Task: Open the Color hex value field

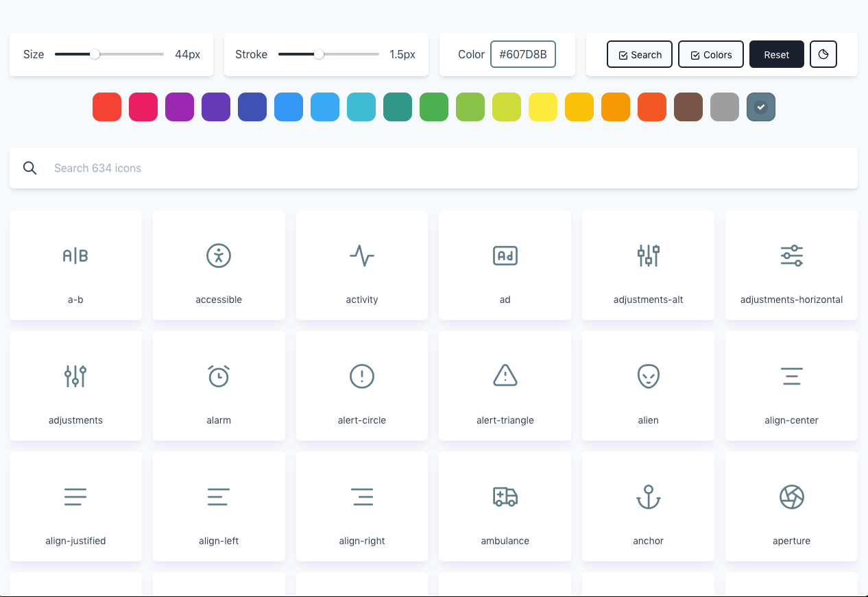Action: coord(522,53)
